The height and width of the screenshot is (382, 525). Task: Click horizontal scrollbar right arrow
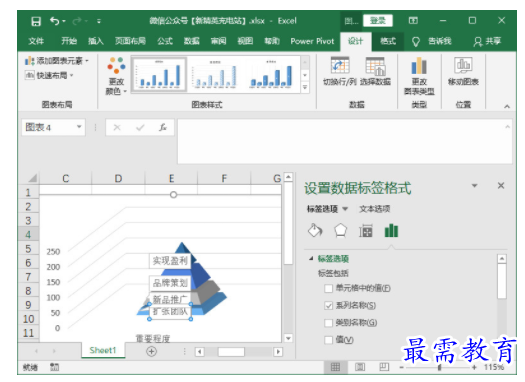278,352
